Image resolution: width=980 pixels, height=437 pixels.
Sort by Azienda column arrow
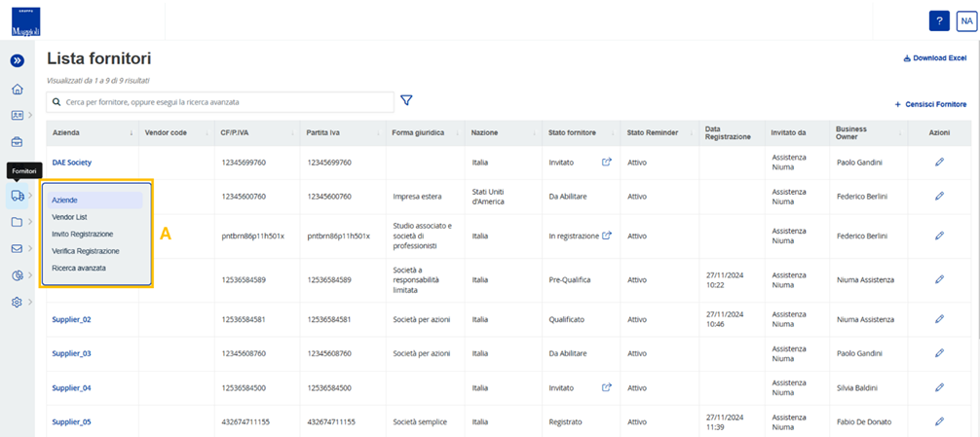[x=132, y=133]
